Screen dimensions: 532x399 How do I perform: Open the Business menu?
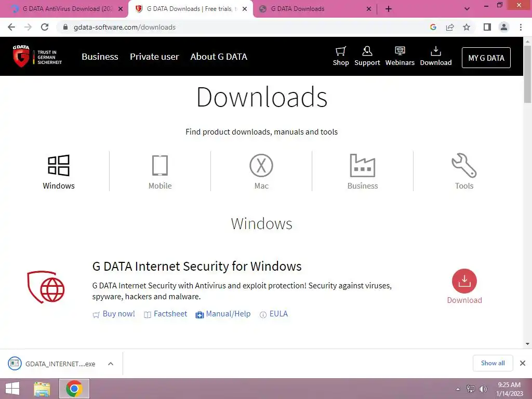click(100, 56)
